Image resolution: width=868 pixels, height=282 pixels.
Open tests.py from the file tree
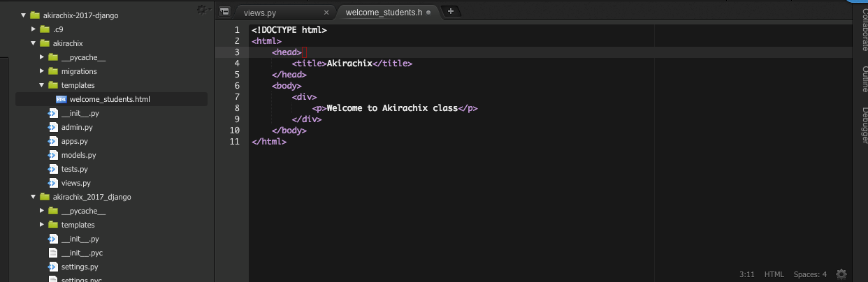click(74, 169)
